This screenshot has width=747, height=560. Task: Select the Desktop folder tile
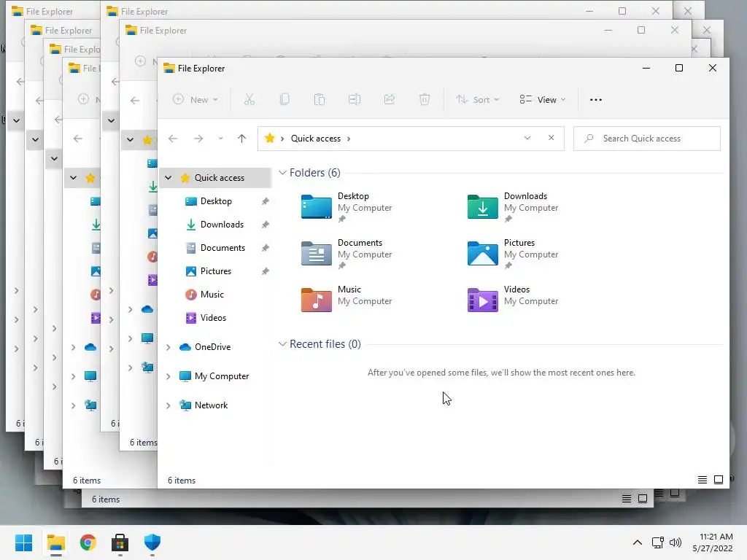[347, 207]
